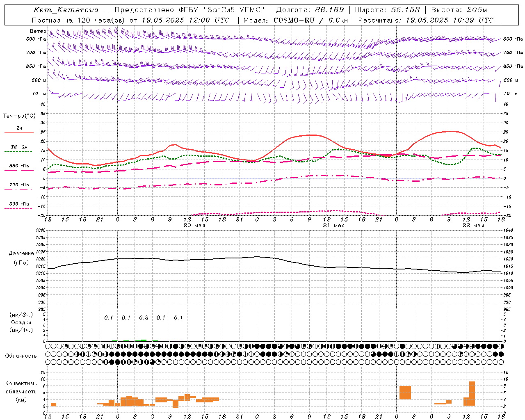Select the forecast start '19.05.2025 12:00 UTC'

pos(185,20)
